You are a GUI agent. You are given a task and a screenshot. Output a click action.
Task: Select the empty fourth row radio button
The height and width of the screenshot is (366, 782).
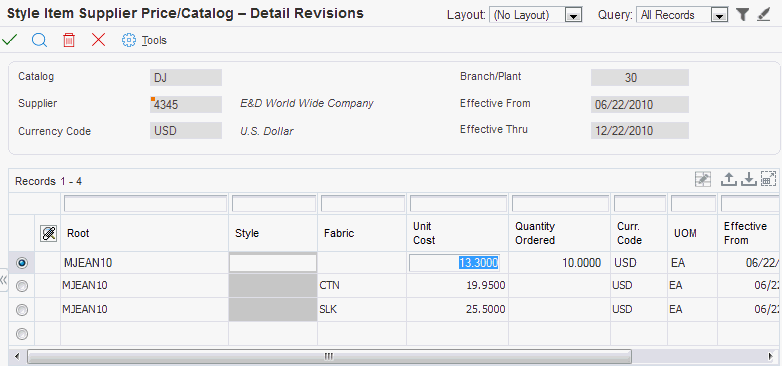pyautogui.click(x=22, y=334)
